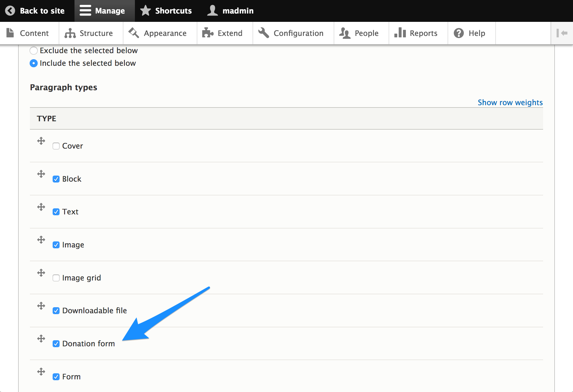The height and width of the screenshot is (392, 573).
Task: Click the Back to site link text
Action: tap(42, 11)
